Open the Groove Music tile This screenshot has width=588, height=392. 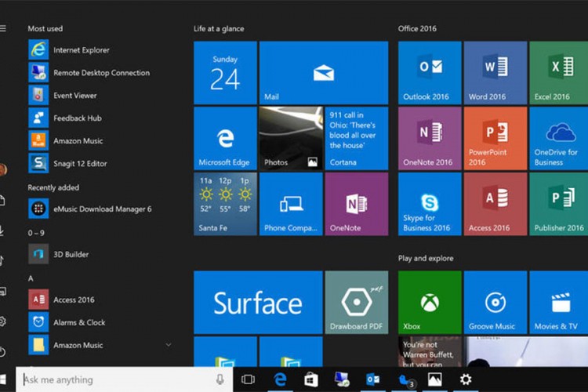point(495,303)
